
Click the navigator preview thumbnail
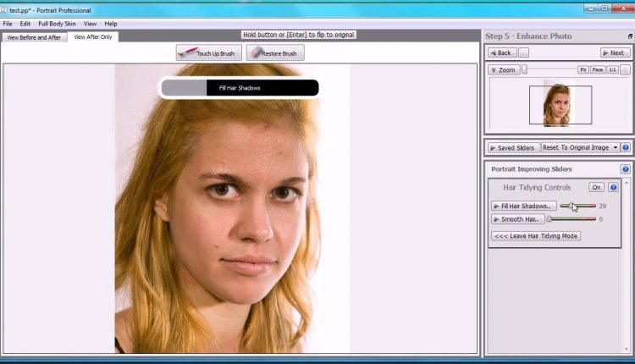pyautogui.click(x=560, y=104)
